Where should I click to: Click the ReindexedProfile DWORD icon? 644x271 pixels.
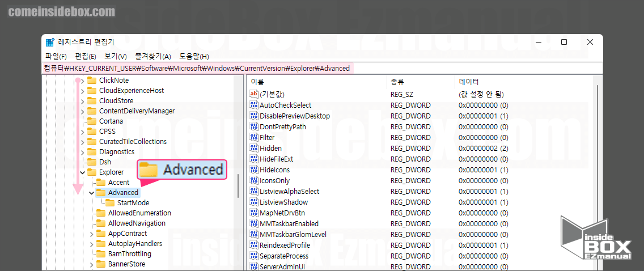click(x=254, y=245)
